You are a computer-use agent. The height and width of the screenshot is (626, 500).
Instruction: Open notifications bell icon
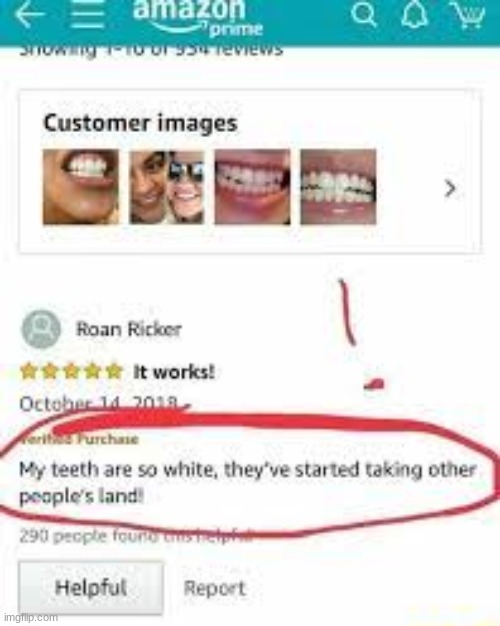click(415, 14)
